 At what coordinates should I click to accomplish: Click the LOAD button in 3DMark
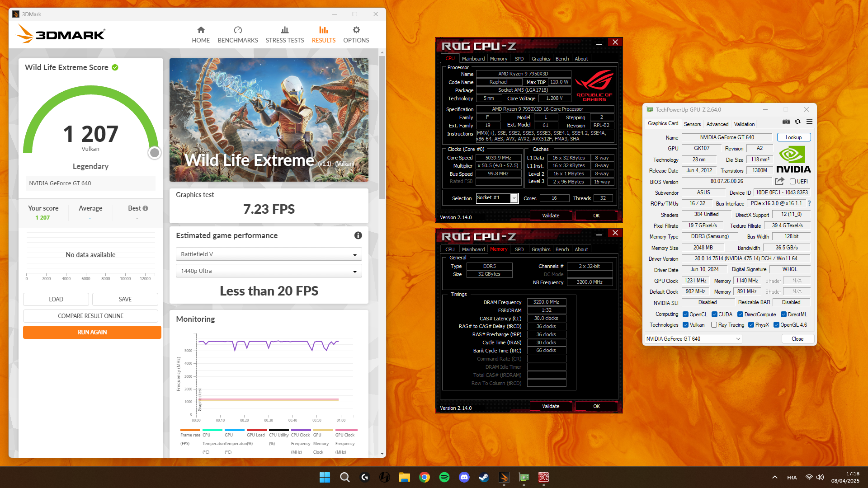(x=56, y=299)
